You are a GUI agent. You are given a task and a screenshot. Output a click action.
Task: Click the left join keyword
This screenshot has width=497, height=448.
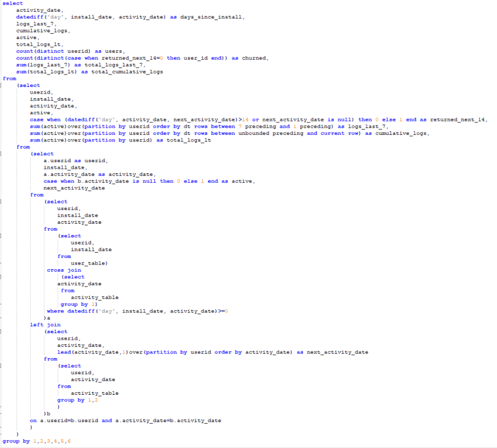click(45, 325)
